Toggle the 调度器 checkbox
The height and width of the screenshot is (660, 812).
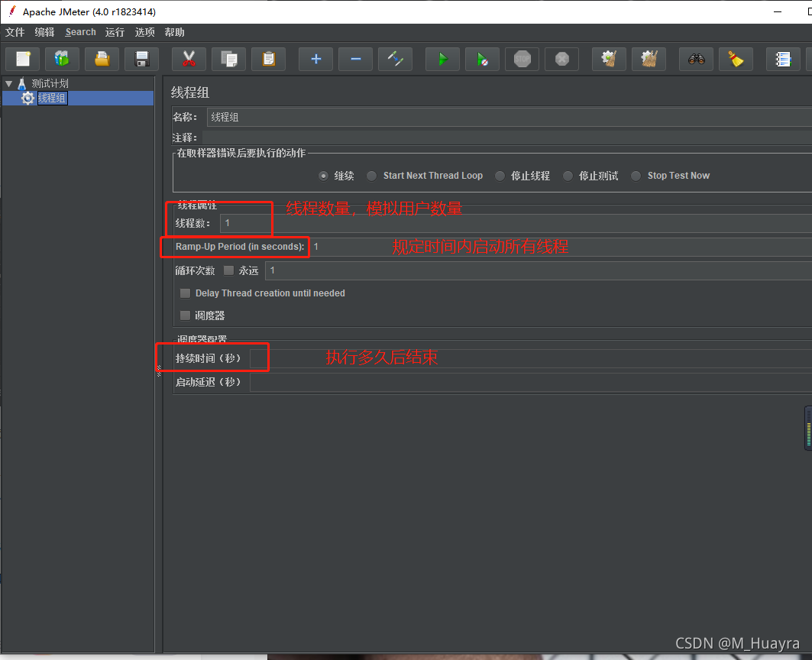click(185, 315)
